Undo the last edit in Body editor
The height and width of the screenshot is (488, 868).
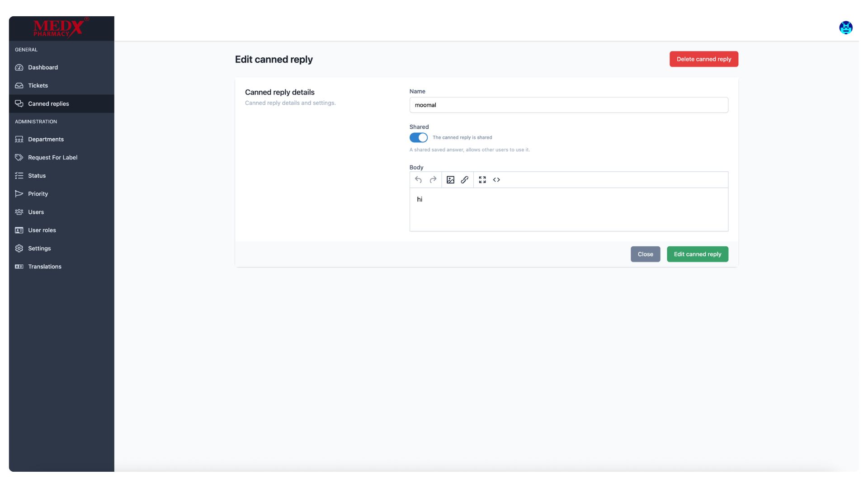coord(418,180)
